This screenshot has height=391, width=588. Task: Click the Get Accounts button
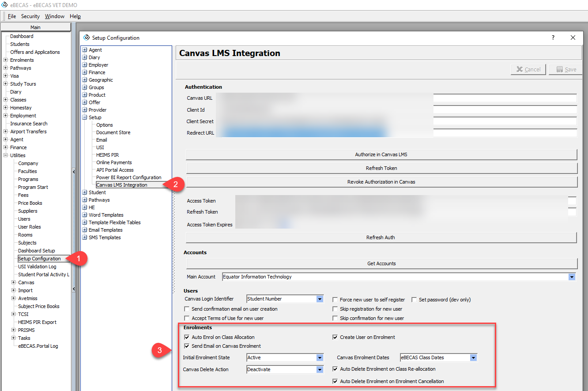click(x=381, y=263)
